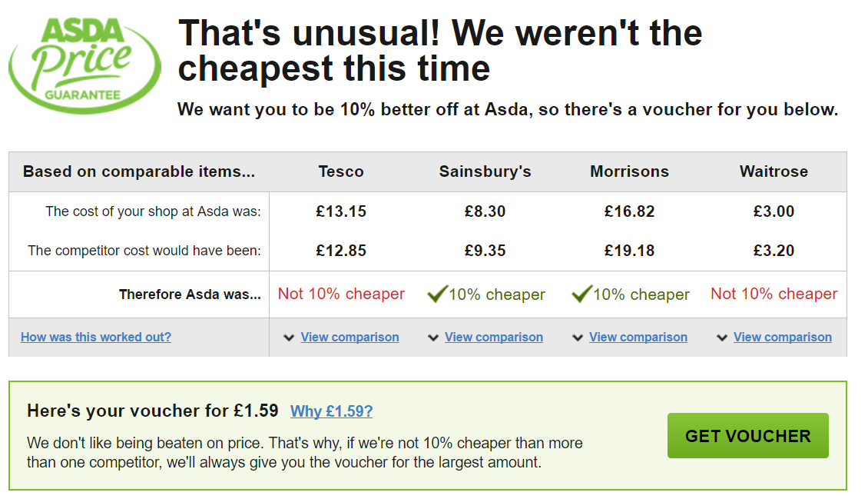Open the Sainsbury's View comparison link
868x499 pixels.
(494, 337)
